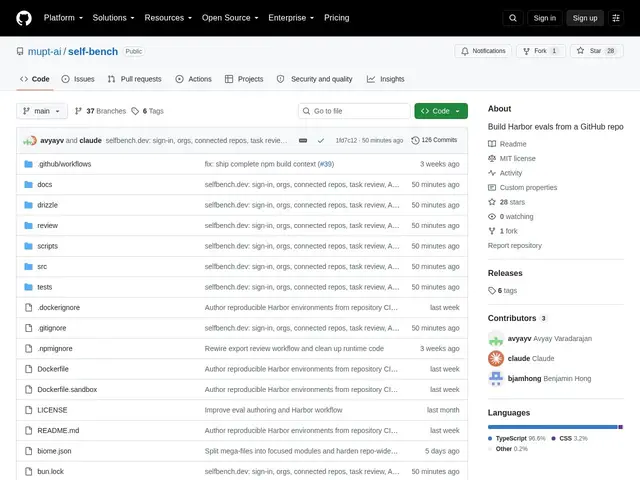Open the main branch selector dropdown
Screen dimensions: 640x480
click(42, 111)
